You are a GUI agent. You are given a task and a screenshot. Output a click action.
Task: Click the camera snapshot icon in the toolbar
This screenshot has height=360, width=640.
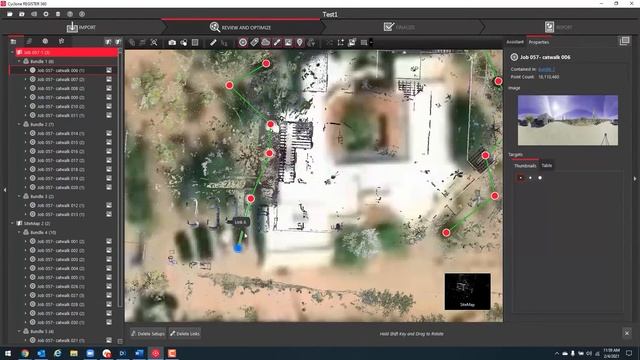pyautogui.click(x=172, y=42)
